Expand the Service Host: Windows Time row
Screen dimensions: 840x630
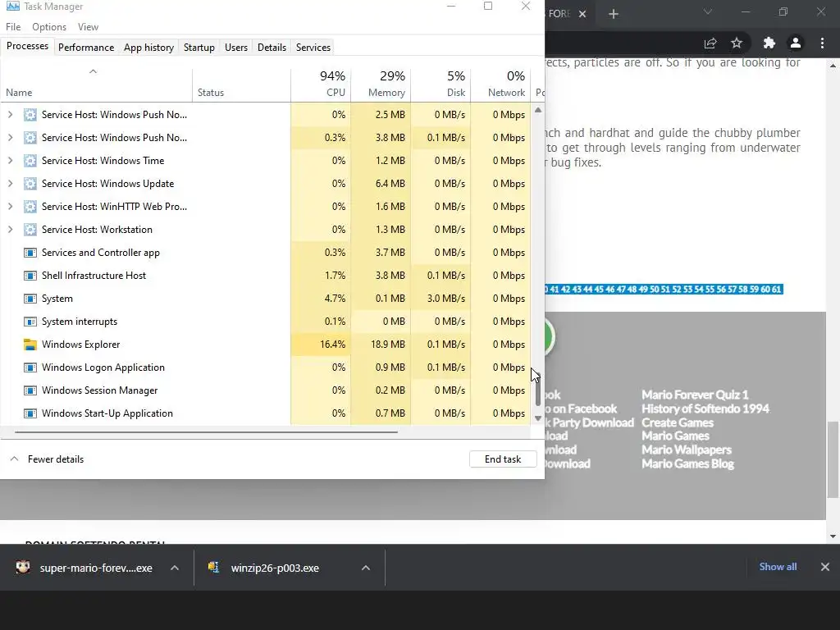pyautogui.click(x=10, y=161)
